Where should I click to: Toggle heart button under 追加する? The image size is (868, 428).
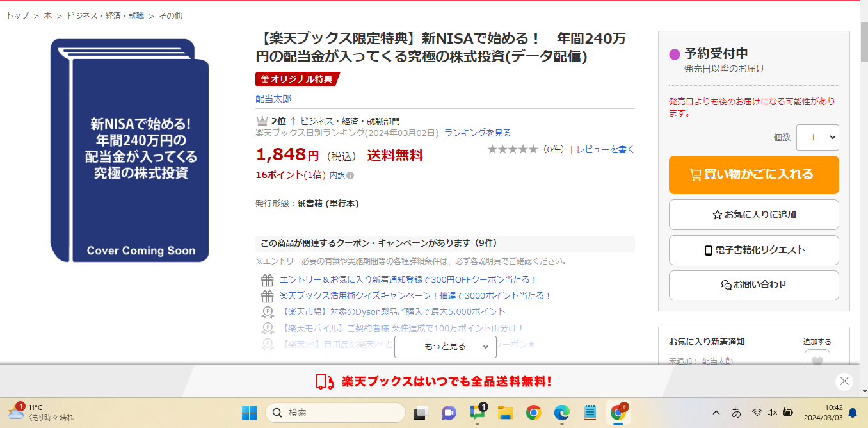817,359
